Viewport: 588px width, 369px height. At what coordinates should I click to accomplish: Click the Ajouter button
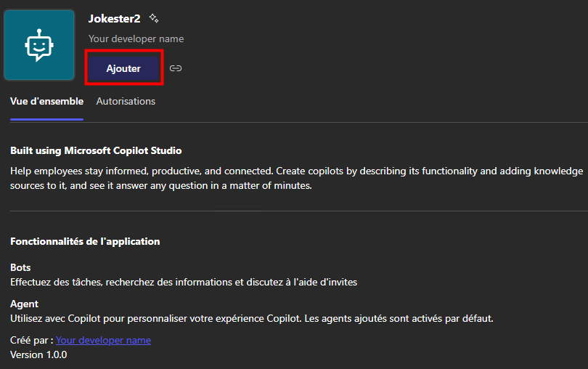123,68
